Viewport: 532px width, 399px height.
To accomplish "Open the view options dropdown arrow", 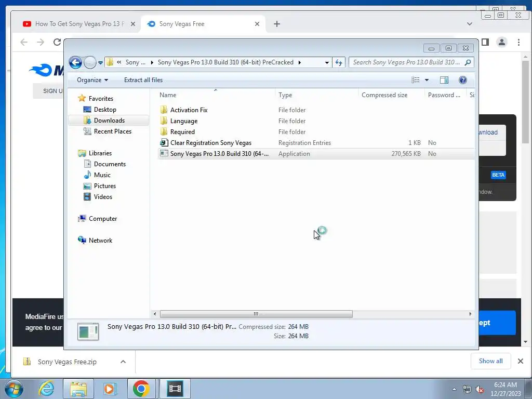I will 427,80.
